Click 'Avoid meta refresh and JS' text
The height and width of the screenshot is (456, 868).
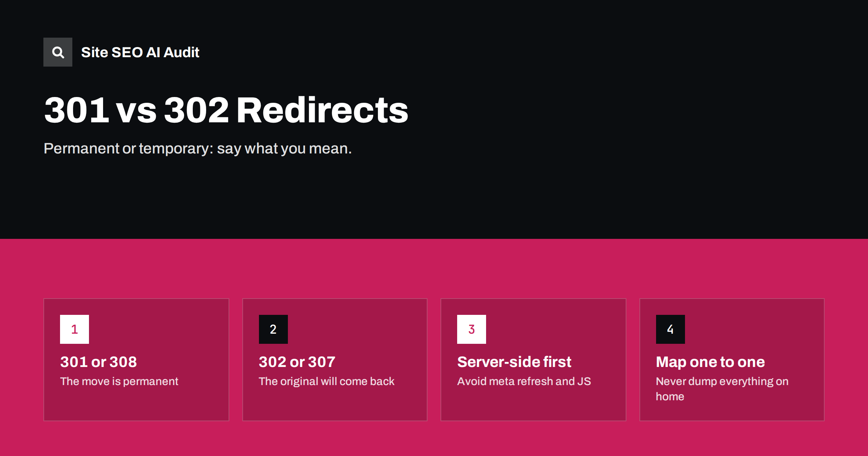524,381
